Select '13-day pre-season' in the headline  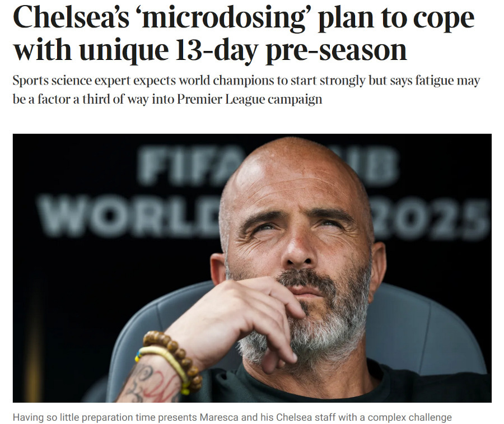pyautogui.click(x=291, y=51)
